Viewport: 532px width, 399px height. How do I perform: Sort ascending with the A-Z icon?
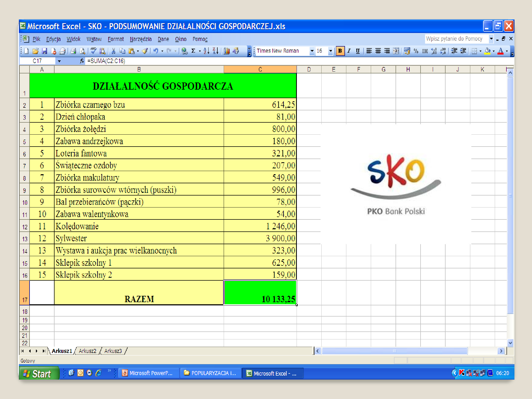coord(206,51)
